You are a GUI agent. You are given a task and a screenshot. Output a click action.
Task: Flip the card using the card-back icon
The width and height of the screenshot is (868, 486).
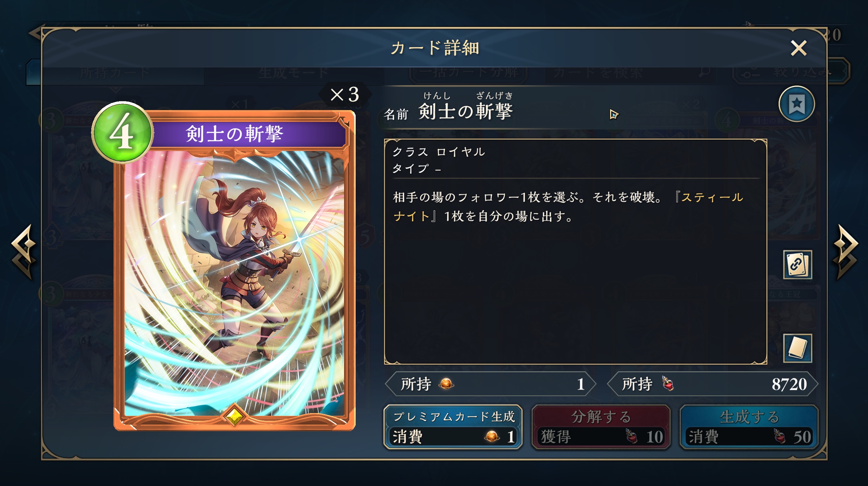(x=797, y=348)
